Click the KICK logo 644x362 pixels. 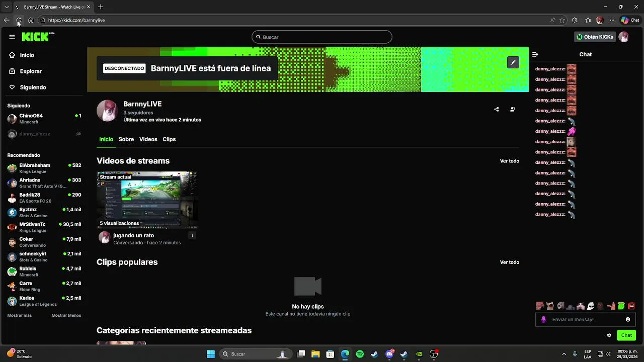(38, 37)
